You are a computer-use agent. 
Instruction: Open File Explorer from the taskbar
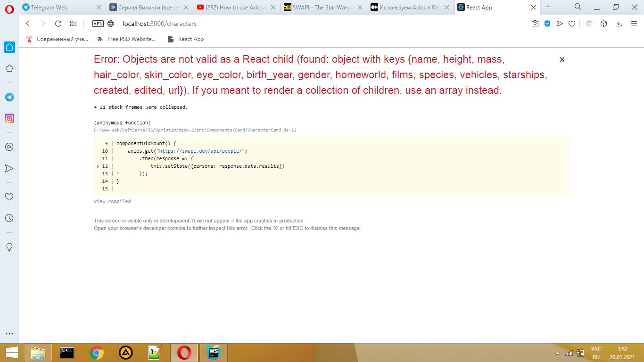(x=38, y=352)
